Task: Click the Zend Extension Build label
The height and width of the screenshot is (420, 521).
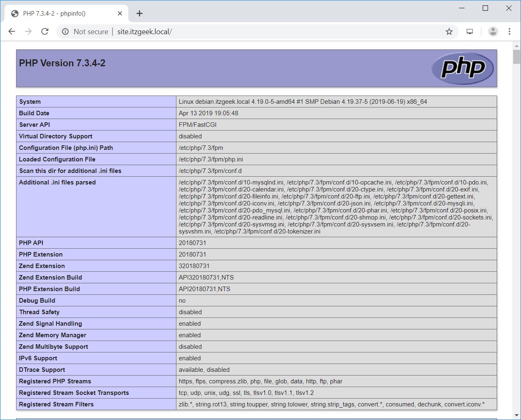Action: pos(50,278)
